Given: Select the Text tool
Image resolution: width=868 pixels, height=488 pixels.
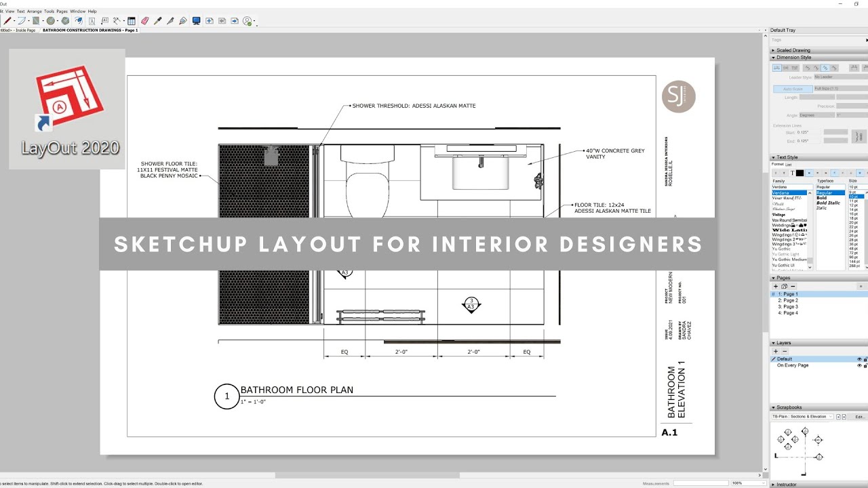Looking at the screenshot, I should (92, 21).
